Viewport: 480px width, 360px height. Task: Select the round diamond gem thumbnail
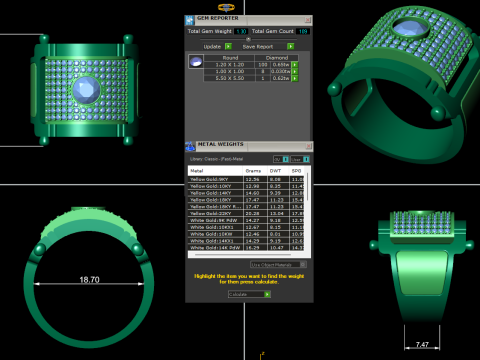click(196, 62)
